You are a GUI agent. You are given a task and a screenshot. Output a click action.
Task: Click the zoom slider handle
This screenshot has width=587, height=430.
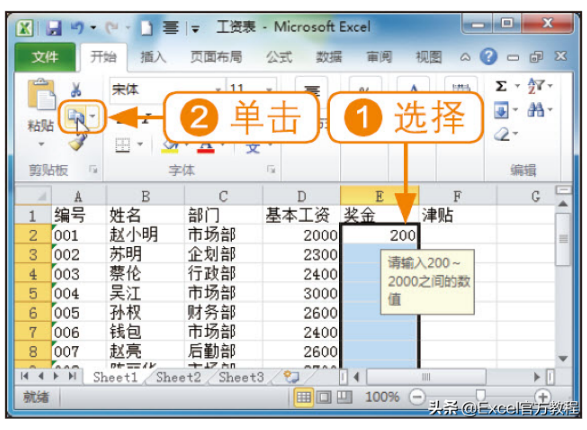tap(480, 395)
